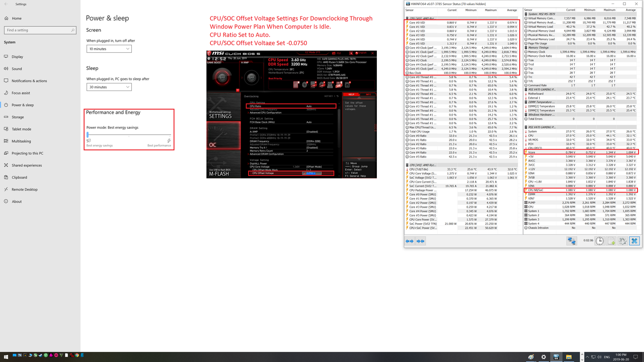The image size is (644, 362).
Task: Open Clipboard settings
Action: (x=19, y=177)
